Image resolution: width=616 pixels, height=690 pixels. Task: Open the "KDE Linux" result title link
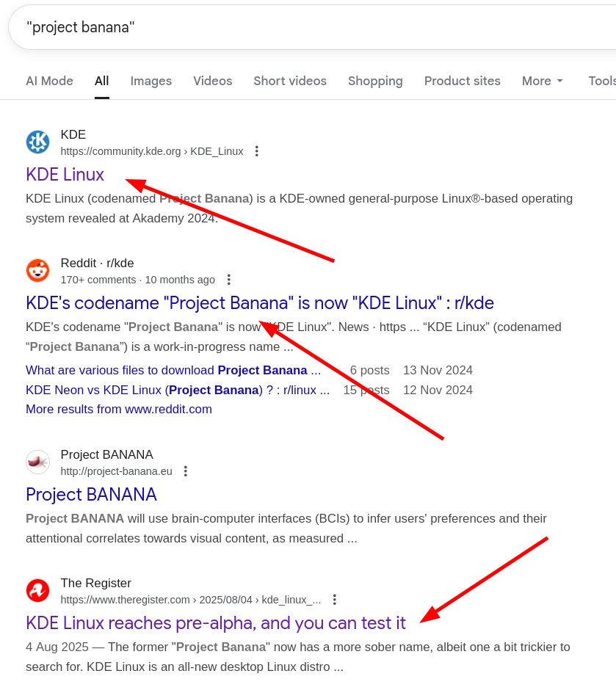tap(65, 175)
